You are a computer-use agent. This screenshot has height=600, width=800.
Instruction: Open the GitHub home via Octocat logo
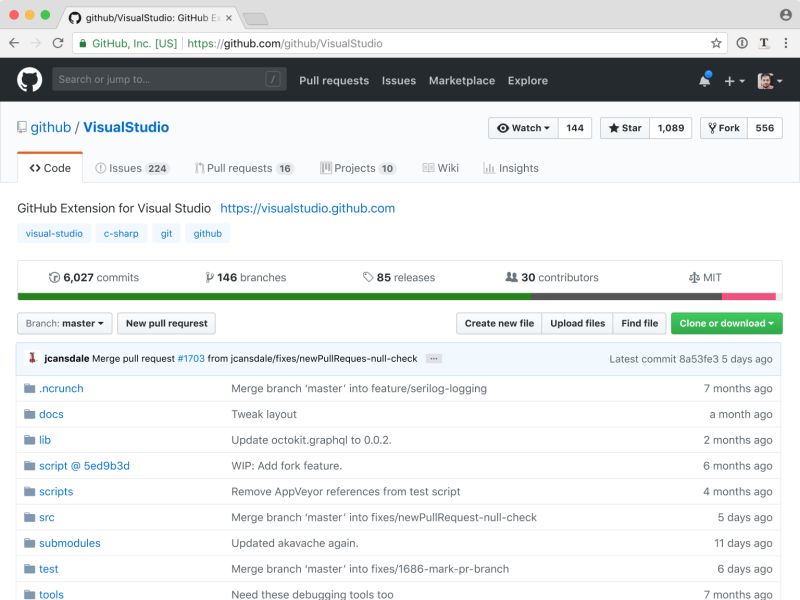coord(27,80)
